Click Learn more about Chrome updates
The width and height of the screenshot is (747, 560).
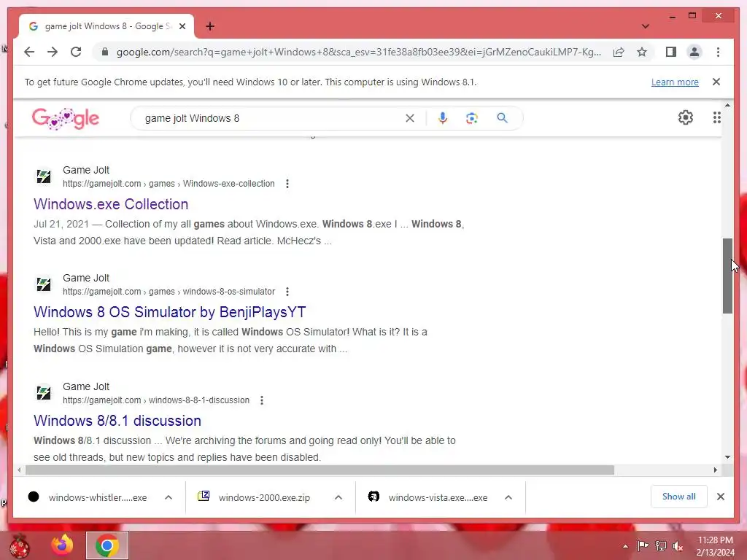pyautogui.click(x=675, y=82)
